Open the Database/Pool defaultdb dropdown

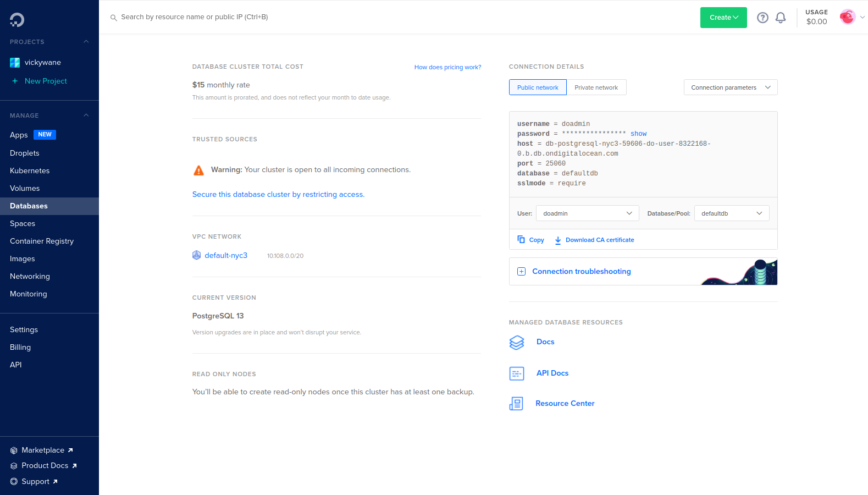[x=732, y=213]
